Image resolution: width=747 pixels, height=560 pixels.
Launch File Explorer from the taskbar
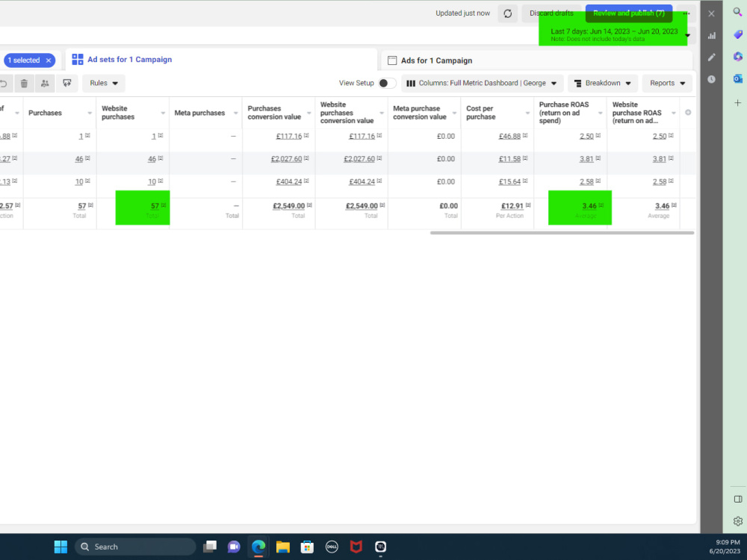pos(283,547)
